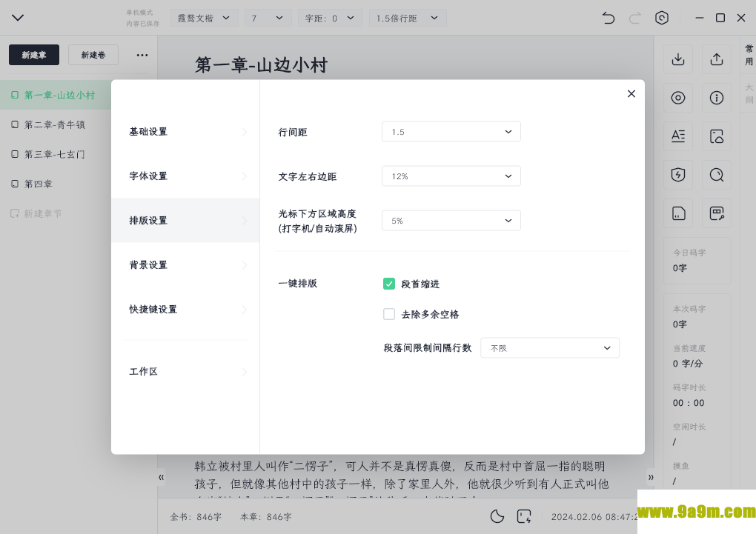Open the 光标下方区域高度 dropdown showing 5%
The height and width of the screenshot is (534, 756).
point(451,221)
